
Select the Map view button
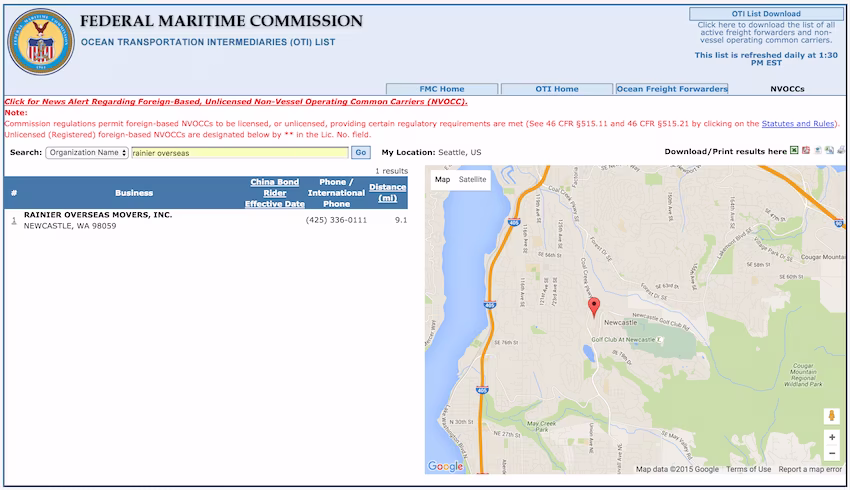[x=442, y=179]
